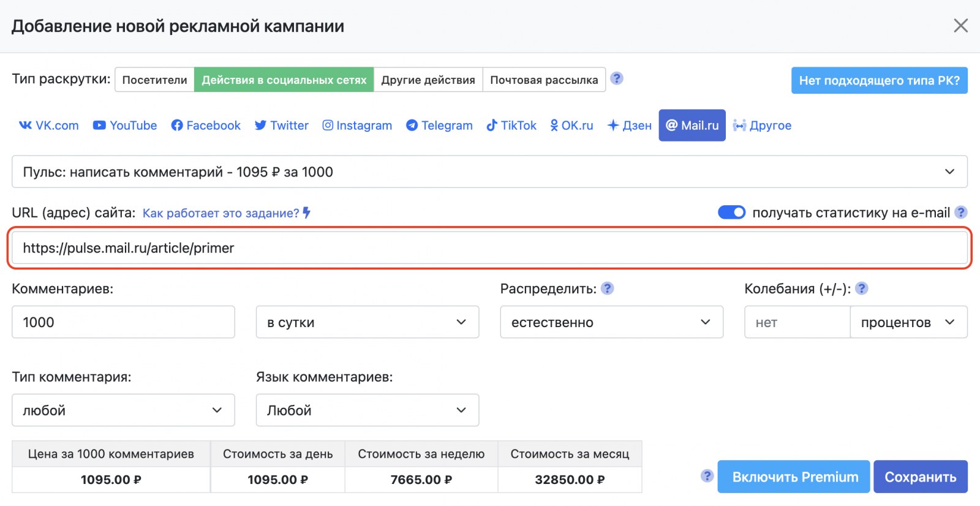Select TikTok as the platform
This screenshot has height=506, width=980.
pyautogui.click(x=511, y=126)
